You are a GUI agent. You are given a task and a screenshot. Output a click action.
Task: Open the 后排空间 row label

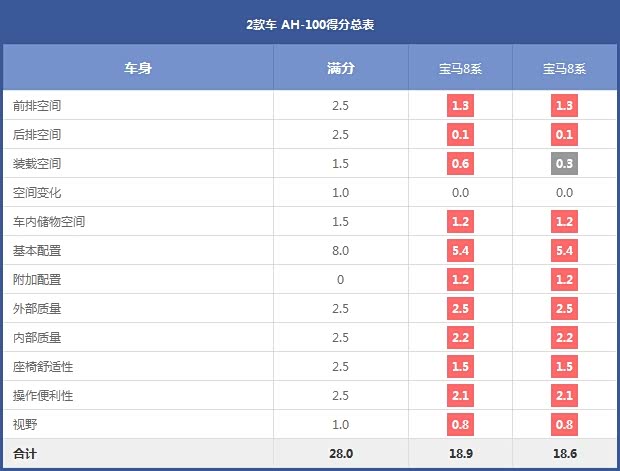pos(37,135)
